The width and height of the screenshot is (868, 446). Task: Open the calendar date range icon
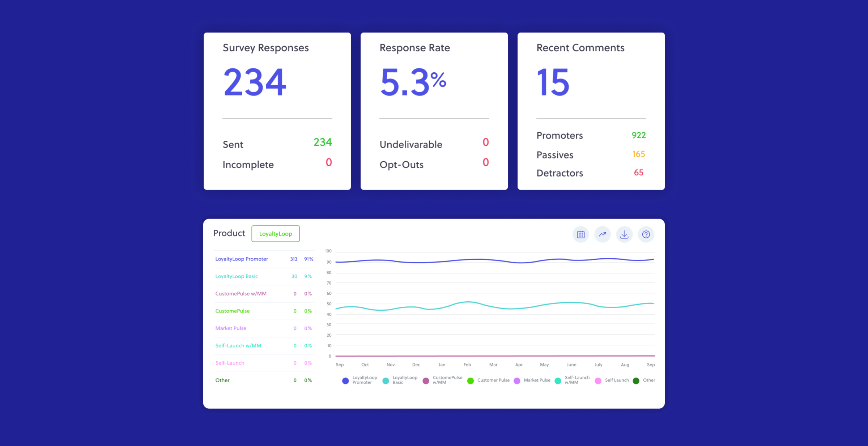(x=580, y=234)
